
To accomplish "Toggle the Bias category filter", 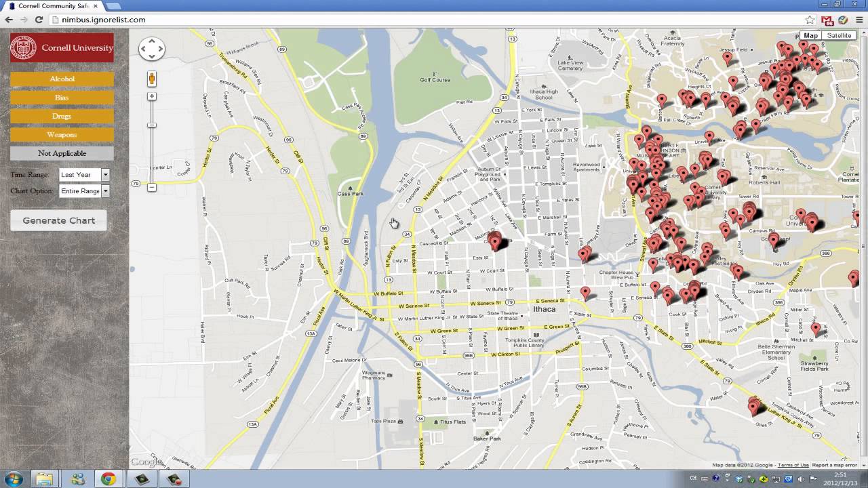I will point(62,98).
